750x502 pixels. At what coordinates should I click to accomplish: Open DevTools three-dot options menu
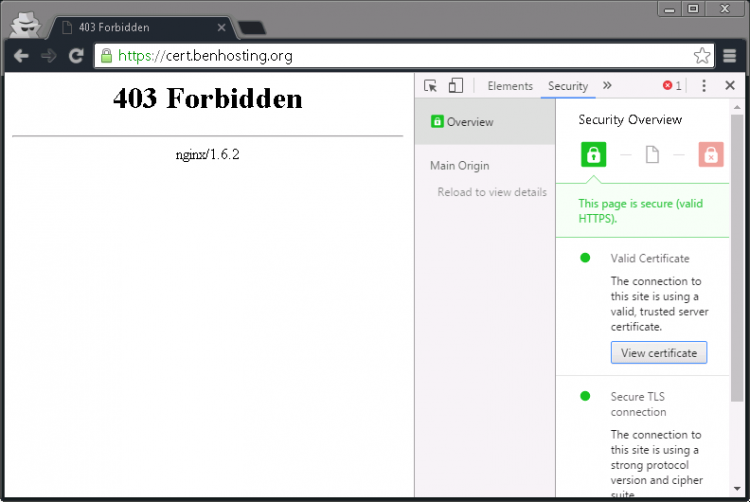[x=704, y=86]
